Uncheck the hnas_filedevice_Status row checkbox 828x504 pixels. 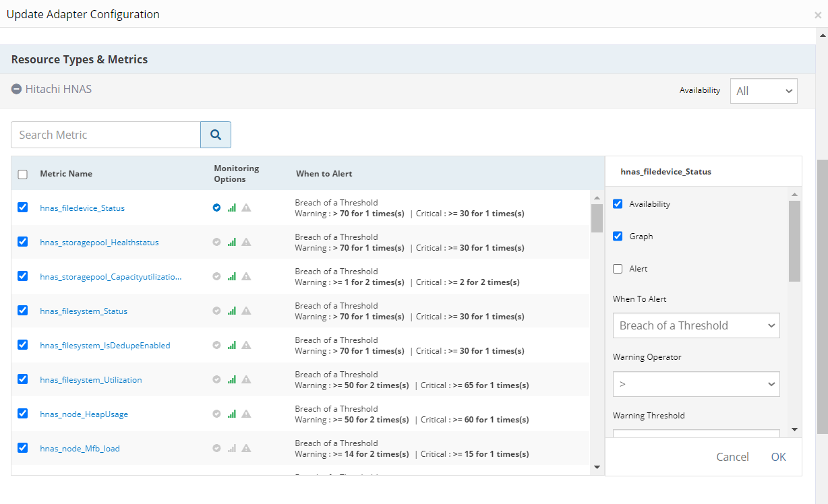[x=22, y=207]
